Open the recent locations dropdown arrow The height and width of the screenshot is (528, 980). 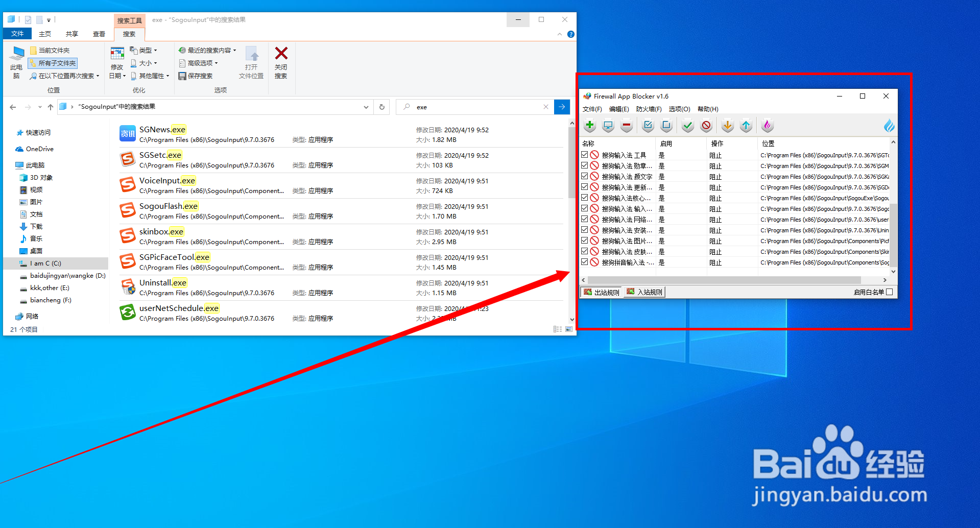click(40, 107)
